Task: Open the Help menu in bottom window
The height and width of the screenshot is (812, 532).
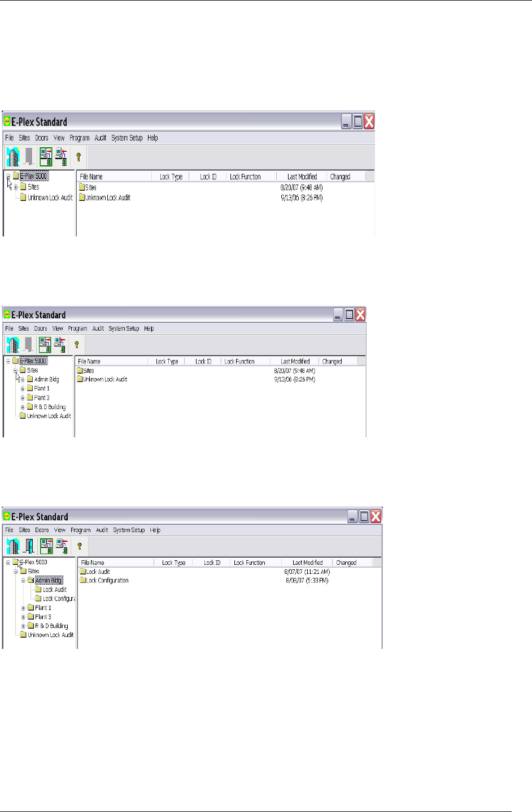Action: click(155, 530)
